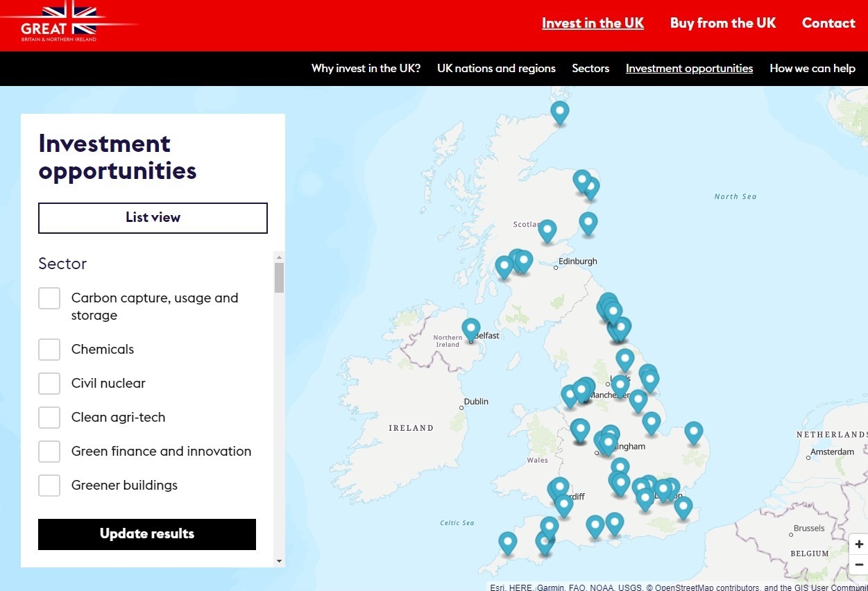The height and width of the screenshot is (591, 868).
Task: Click the map pin in Cornwall
Action: click(508, 542)
